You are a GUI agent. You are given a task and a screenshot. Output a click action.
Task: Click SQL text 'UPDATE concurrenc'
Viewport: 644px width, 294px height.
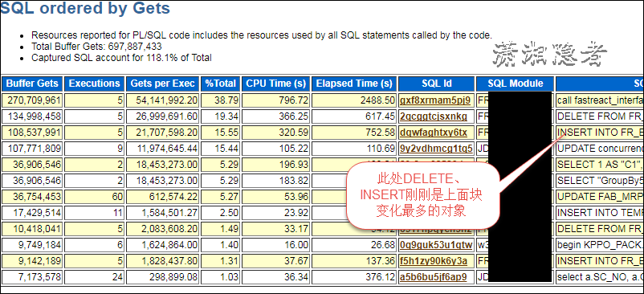click(600, 149)
